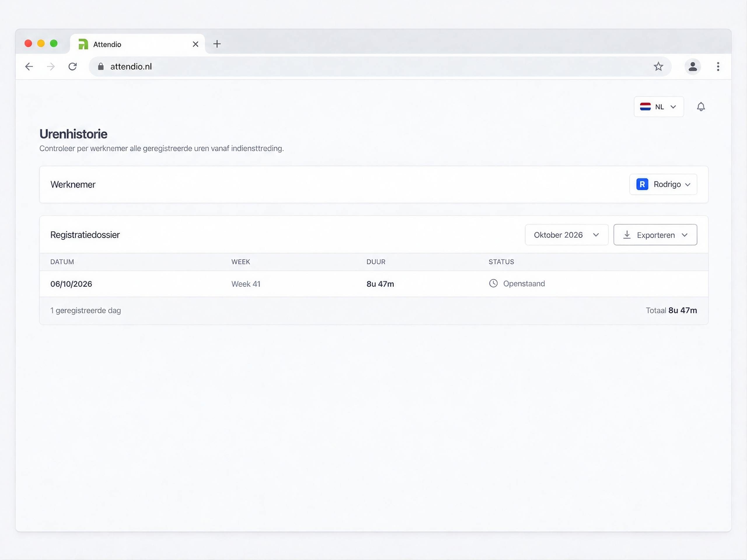Click the browser back arrow

tap(29, 66)
